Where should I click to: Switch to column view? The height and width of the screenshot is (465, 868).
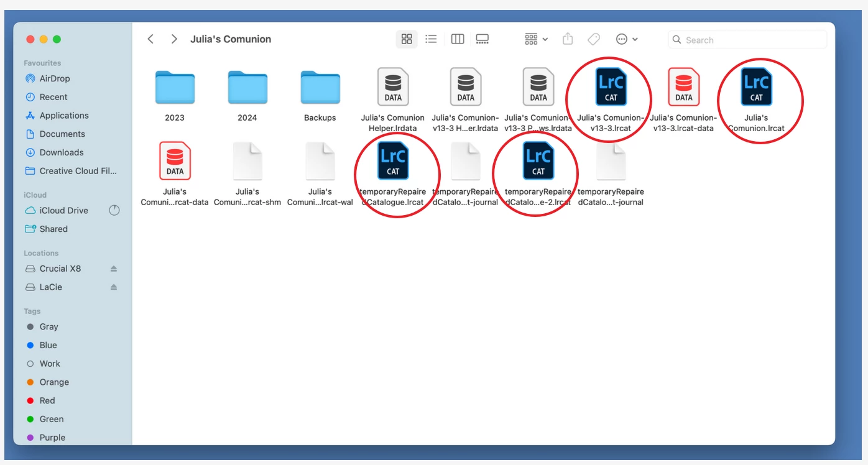(x=458, y=39)
